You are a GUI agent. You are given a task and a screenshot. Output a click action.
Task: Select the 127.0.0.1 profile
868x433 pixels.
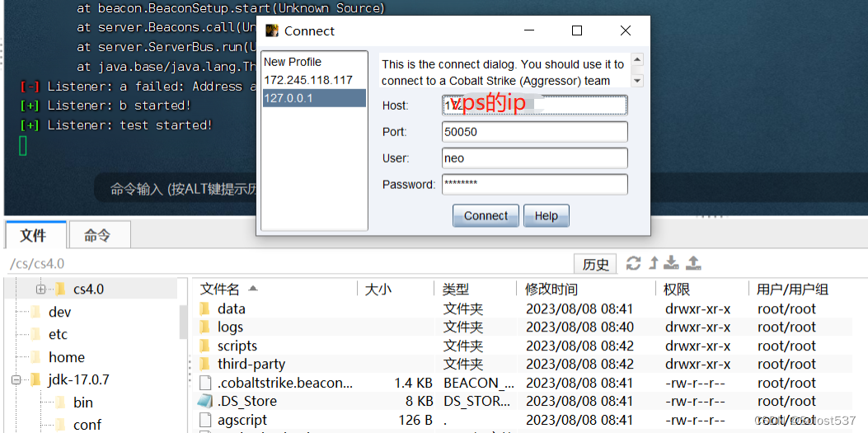[x=314, y=98]
